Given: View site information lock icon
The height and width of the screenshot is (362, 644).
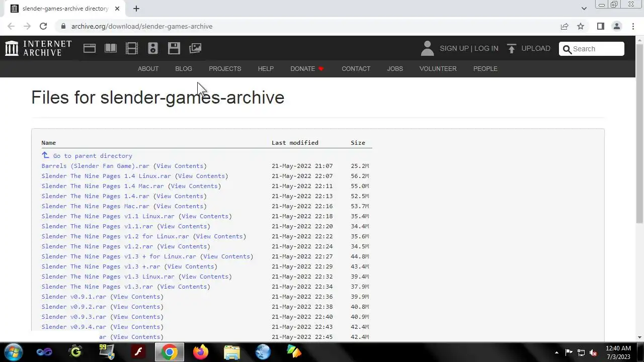Looking at the screenshot, I should [63, 26].
